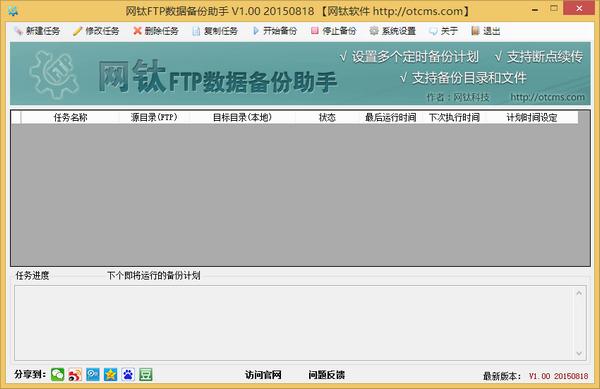This screenshot has height=389, width=600.
Task: Click scroll up arrow in log box
Action: [579, 293]
